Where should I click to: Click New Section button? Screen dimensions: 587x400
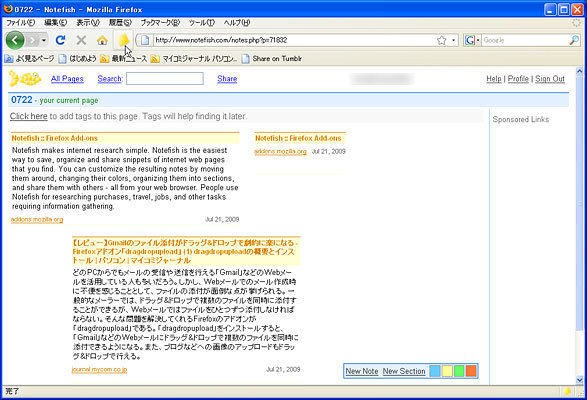coord(404,371)
